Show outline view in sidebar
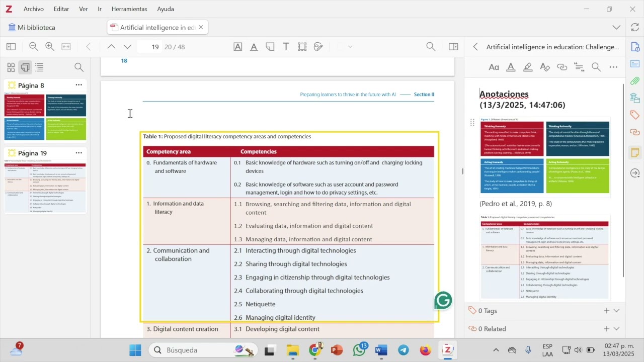This screenshot has height=362, width=644. click(39, 67)
